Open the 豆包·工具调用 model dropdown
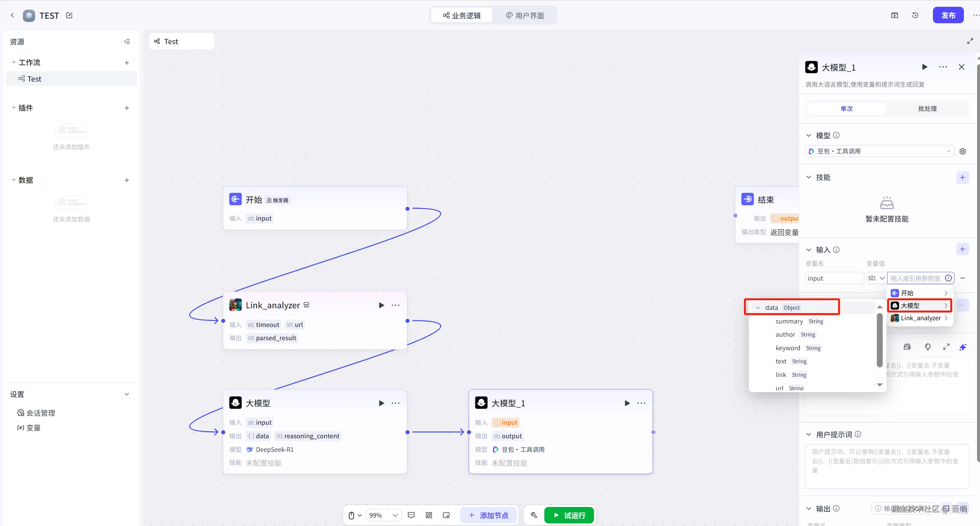 879,151
